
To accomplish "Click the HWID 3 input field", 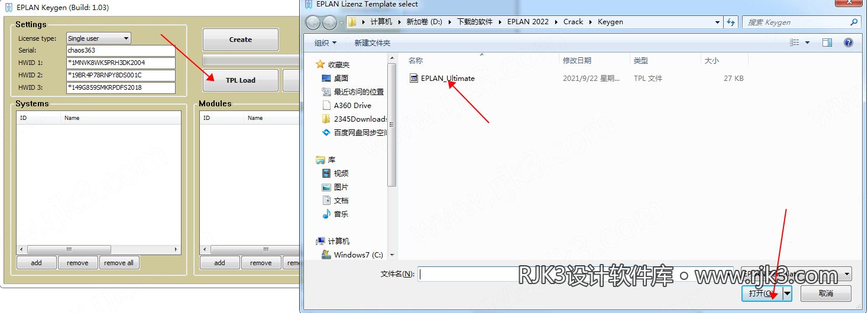I will [x=121, y=87].
